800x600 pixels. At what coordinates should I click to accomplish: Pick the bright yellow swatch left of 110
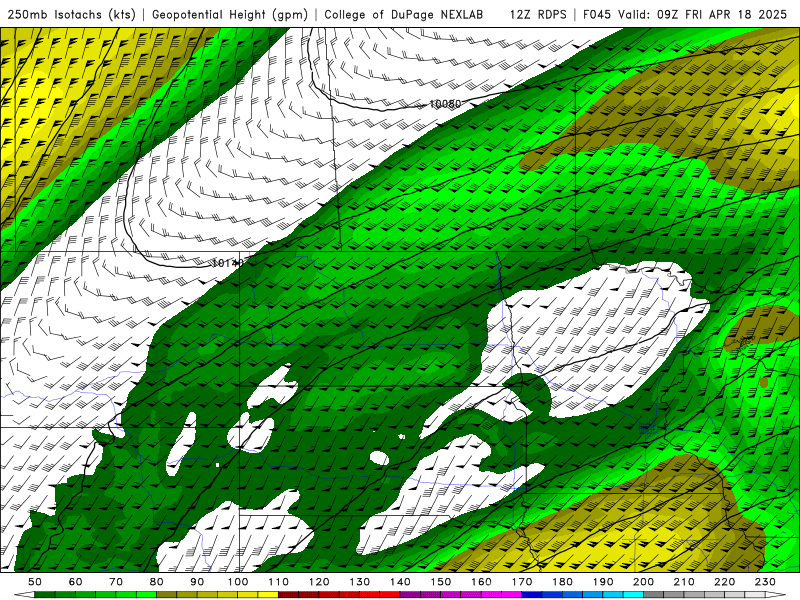268,595
